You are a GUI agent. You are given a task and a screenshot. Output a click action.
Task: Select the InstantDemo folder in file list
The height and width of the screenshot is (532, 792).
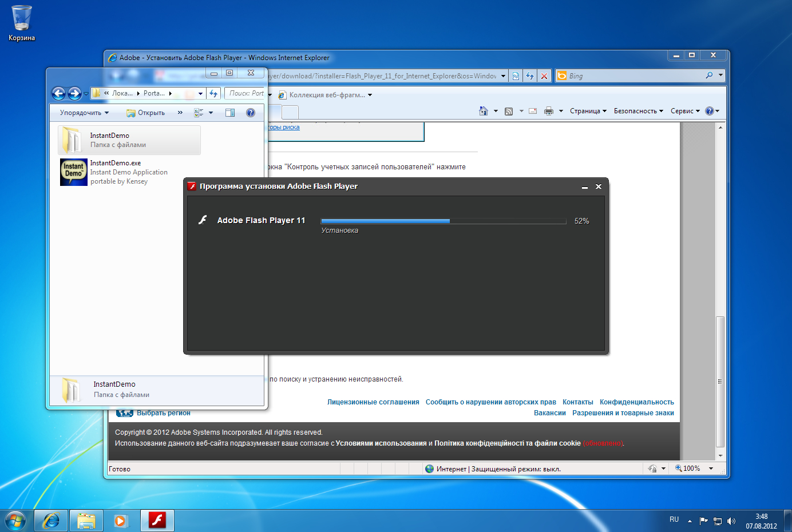coord(129,140)
